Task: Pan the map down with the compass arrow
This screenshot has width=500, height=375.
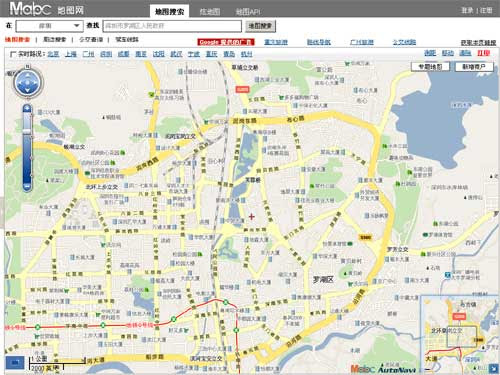Action: [x=28, y=90]
